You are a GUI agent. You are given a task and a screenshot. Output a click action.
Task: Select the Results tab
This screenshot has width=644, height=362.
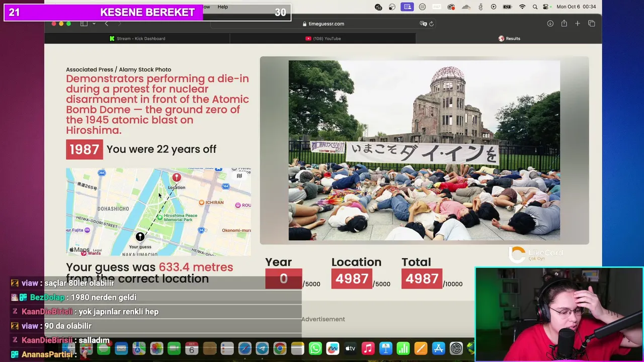[x=509, y=38]
